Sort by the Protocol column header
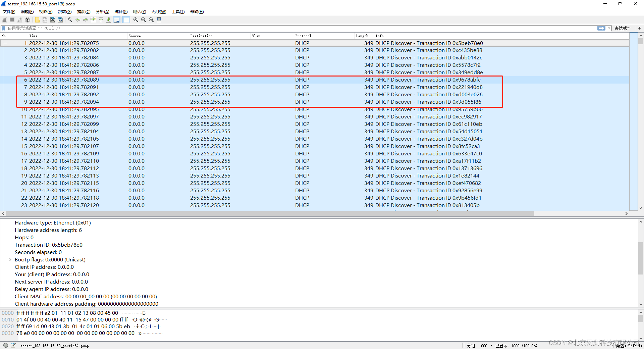This screenshot has height=349, width=644. (324, 36)
